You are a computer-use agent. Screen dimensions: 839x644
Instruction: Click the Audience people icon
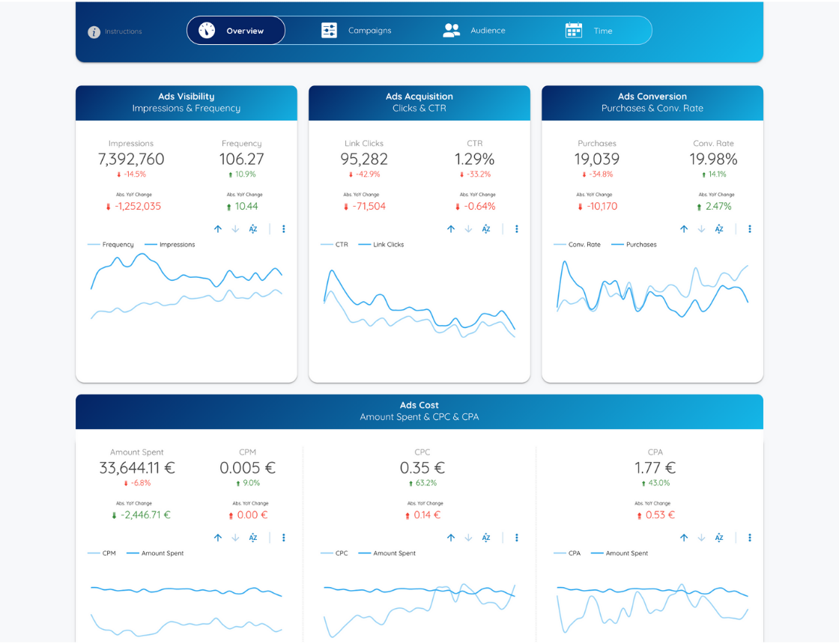[451, 31]
